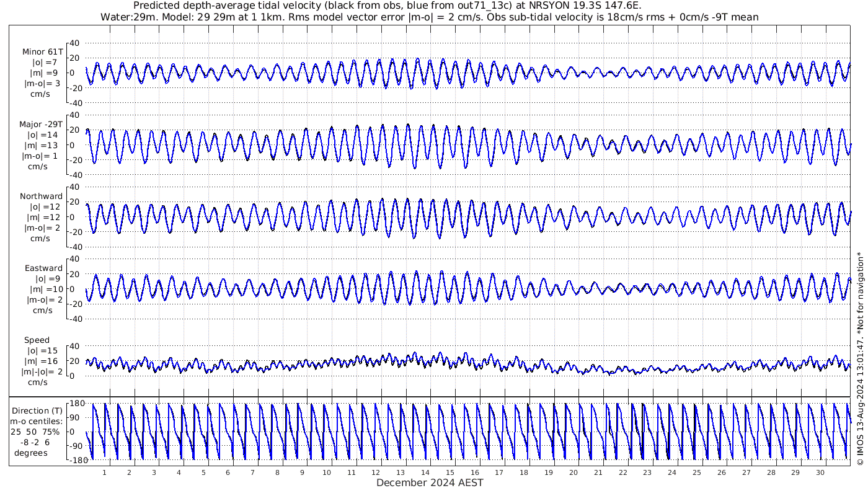
Task: Click the '|m| =13' value in Major panel
Action: [x=43, y=145]
